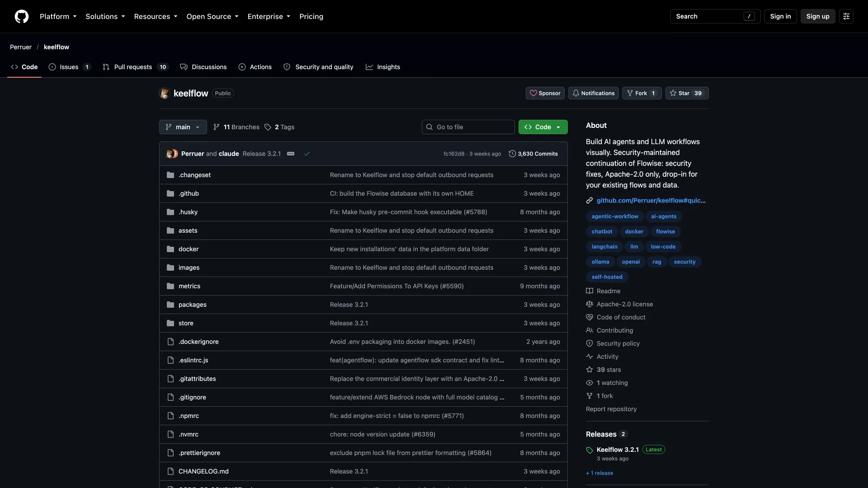Expand the Resources navigation menu
Screen dimensions: 868x488
[x=156, y=16]
